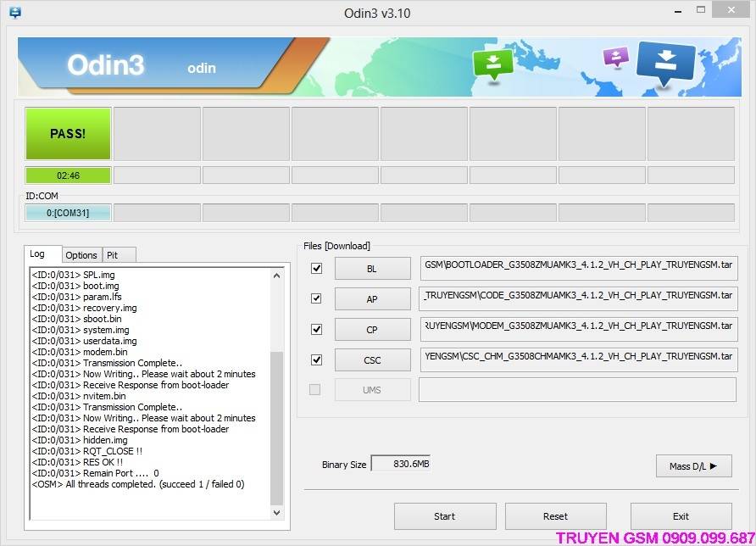
Task: Click the log scroll up arrow
Action: tap(277, 276)
